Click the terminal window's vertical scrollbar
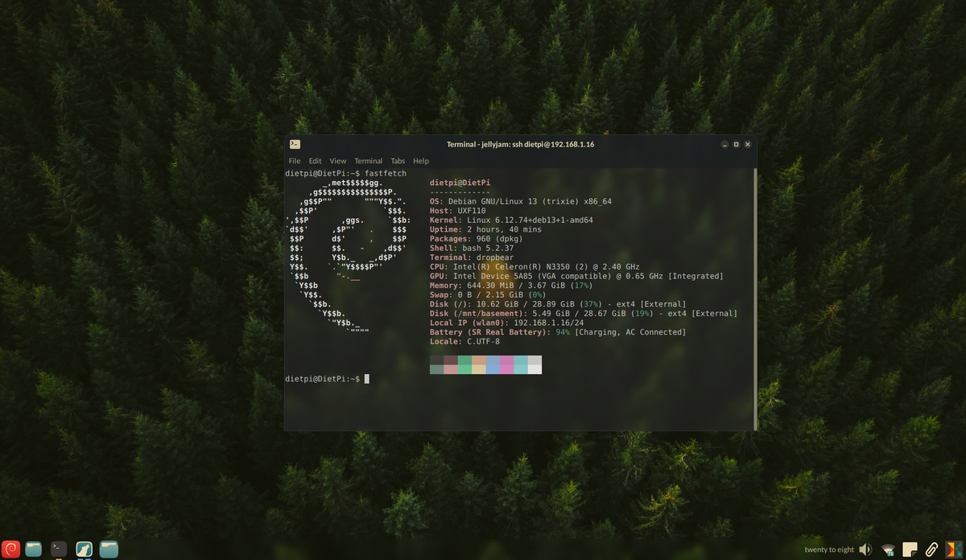The height and width of the screenshot is (560, 966). pyautogui.click(x=754, y=298)
